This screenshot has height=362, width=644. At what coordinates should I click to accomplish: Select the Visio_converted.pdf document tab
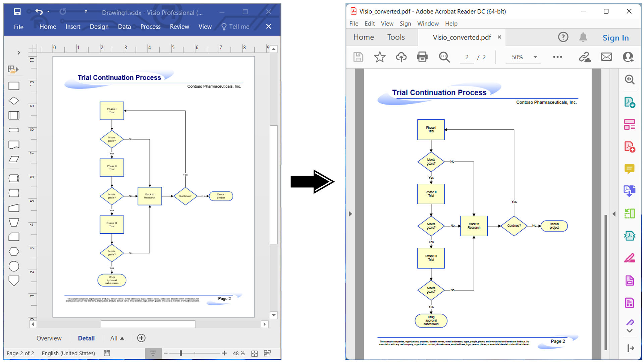(462, 37)
